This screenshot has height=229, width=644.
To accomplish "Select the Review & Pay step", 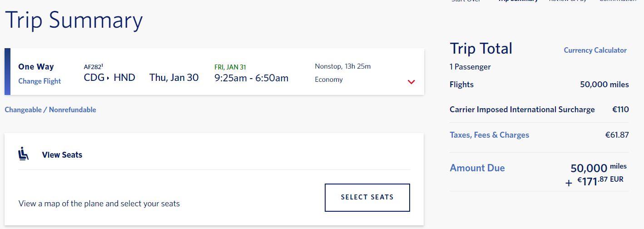I will pyautogui.click(x=568, y=1).
